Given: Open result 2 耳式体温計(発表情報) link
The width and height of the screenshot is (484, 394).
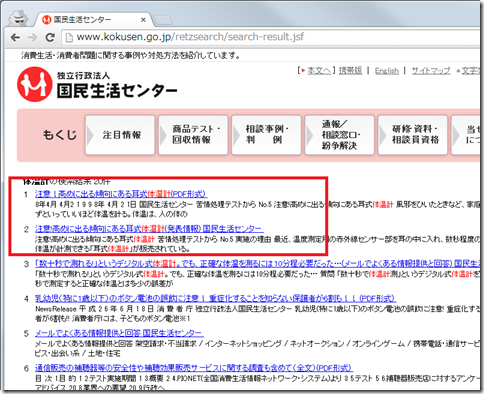Looking at the screenshot, I should 149,229.
